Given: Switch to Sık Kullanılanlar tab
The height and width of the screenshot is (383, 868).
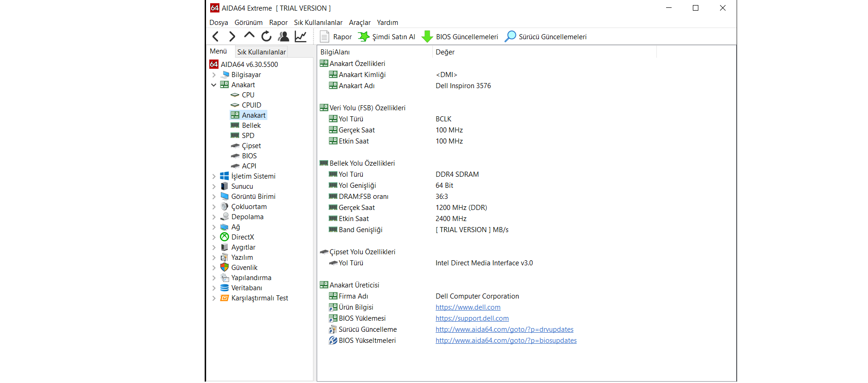Looking at the screenshot, I should (261, 52).
